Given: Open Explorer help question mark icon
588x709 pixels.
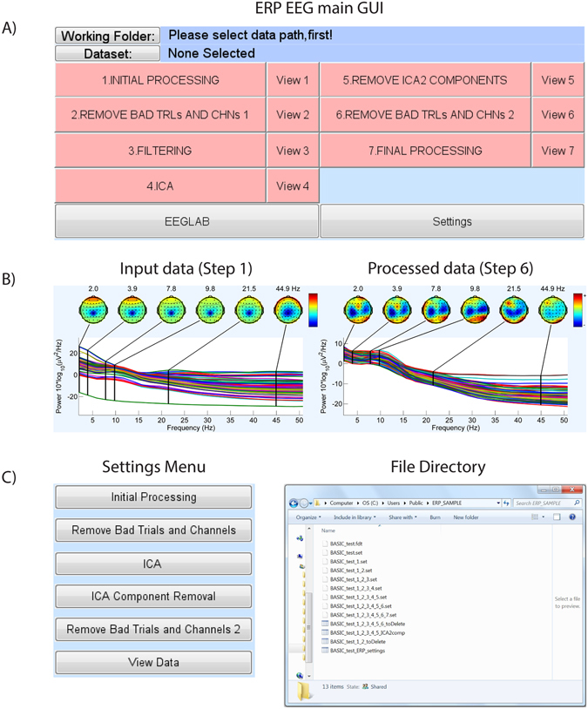Looking at the screenshot, I should tap(572, 517).
